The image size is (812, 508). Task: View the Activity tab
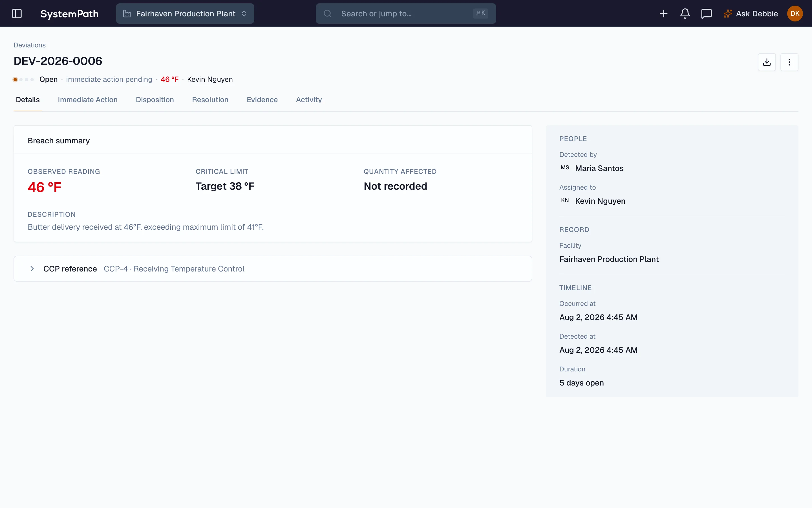point(309,100)
